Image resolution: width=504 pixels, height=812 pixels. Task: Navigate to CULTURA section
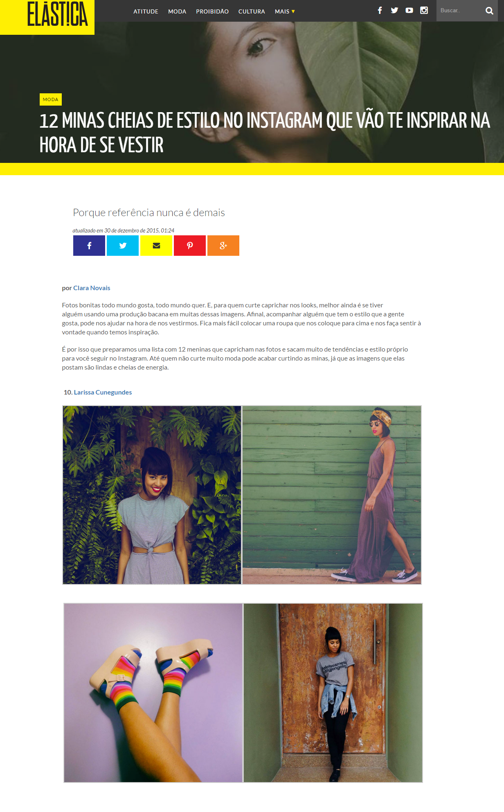pos(252,11)
